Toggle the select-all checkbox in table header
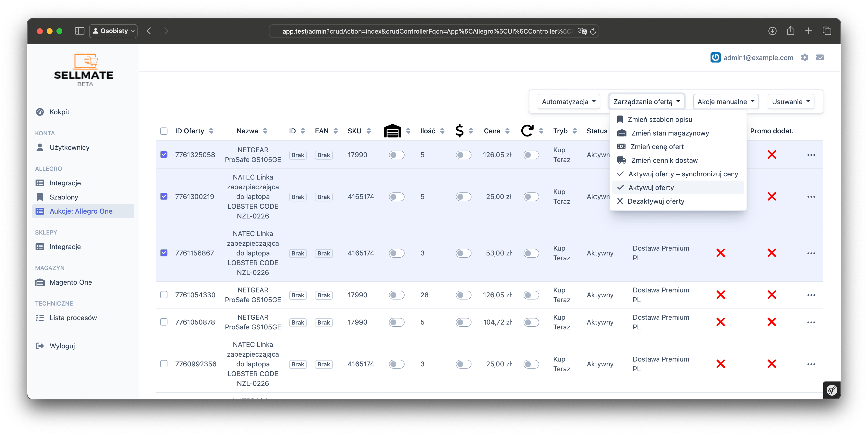The width and height of the screenshot is (868, 435). (x=164, y=131)
